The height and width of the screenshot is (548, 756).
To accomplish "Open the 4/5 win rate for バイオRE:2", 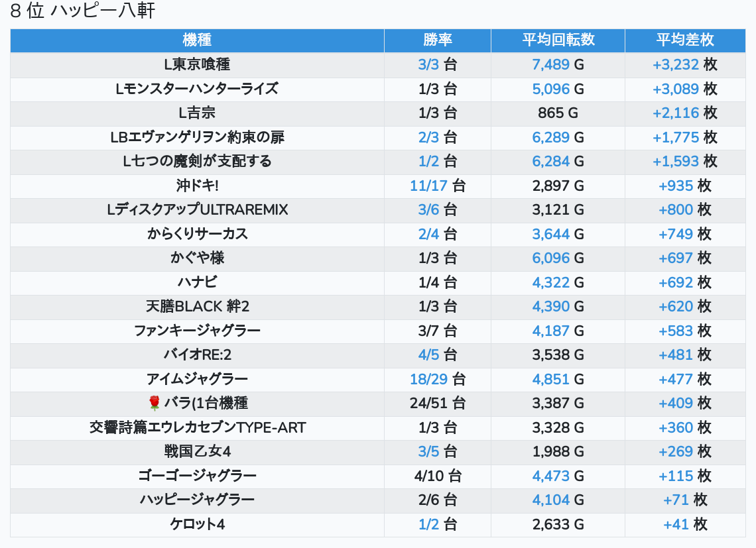I will tap(429, 355).
